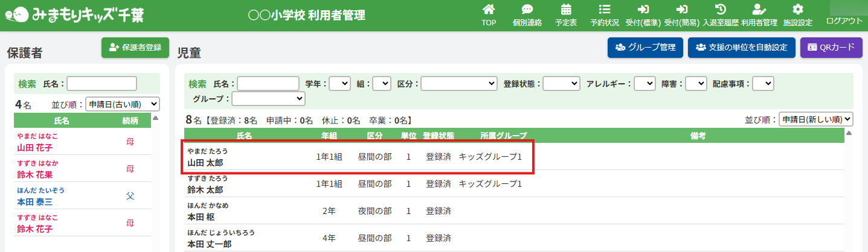Click the child 氏名 search field
This screenshot has height=252, width=868.
tap(268, 84)
